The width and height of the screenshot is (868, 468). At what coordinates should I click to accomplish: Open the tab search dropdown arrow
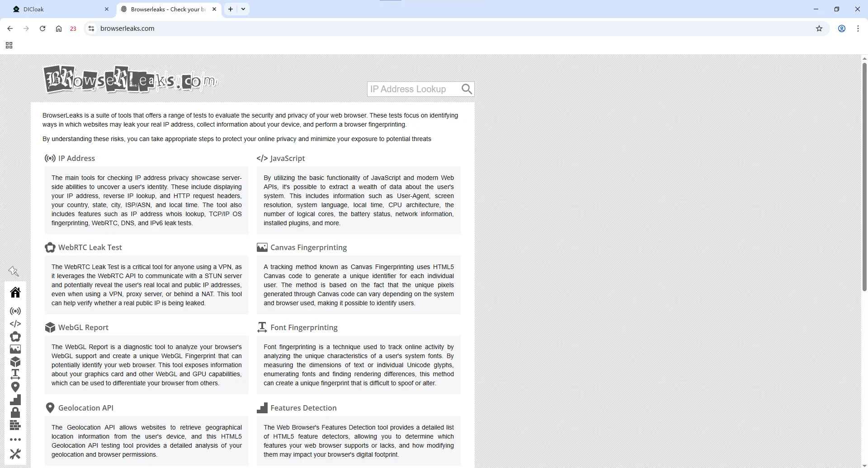tap(243, 9)
